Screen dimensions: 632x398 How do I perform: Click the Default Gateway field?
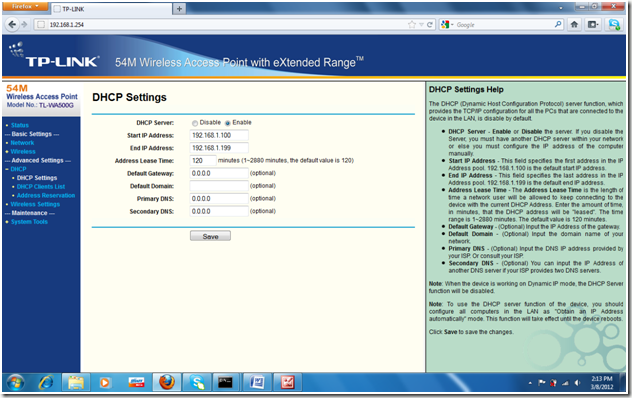coord(219,173)
